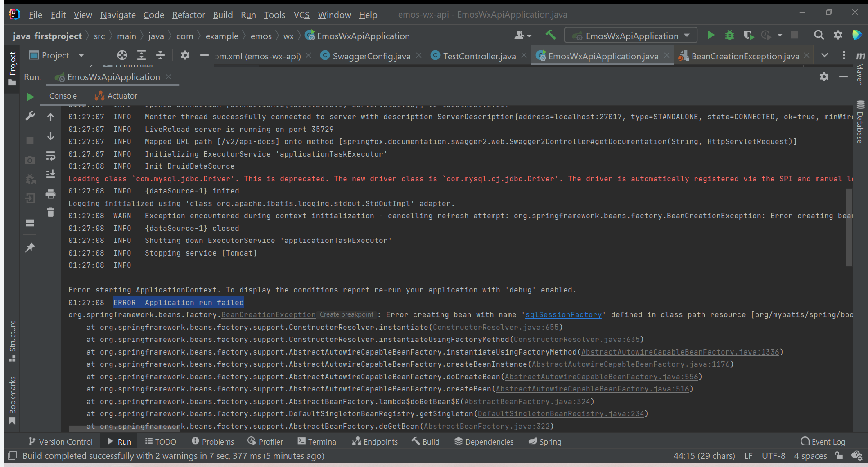
Task: Jump down the stack trace arrow
Action: 50,136
